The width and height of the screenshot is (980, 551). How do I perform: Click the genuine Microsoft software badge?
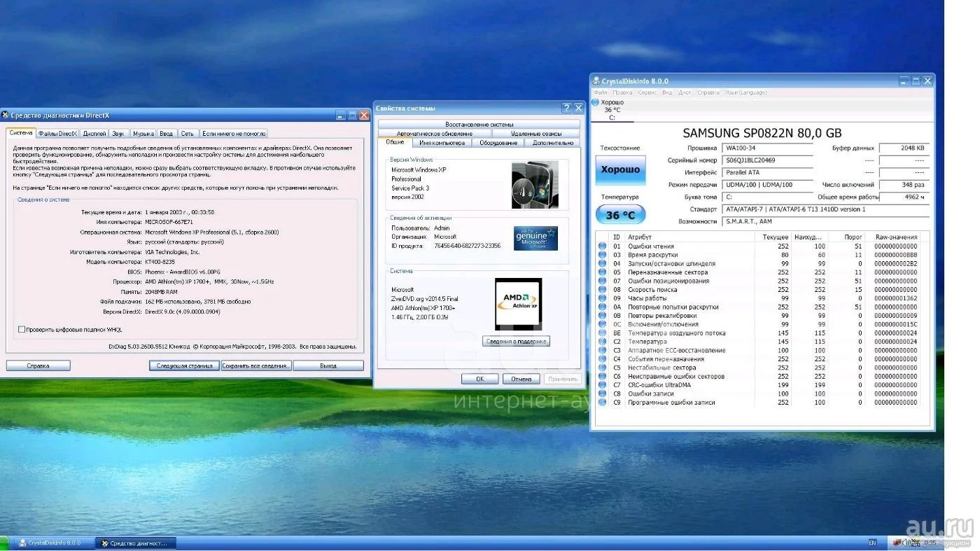[535, 238]
